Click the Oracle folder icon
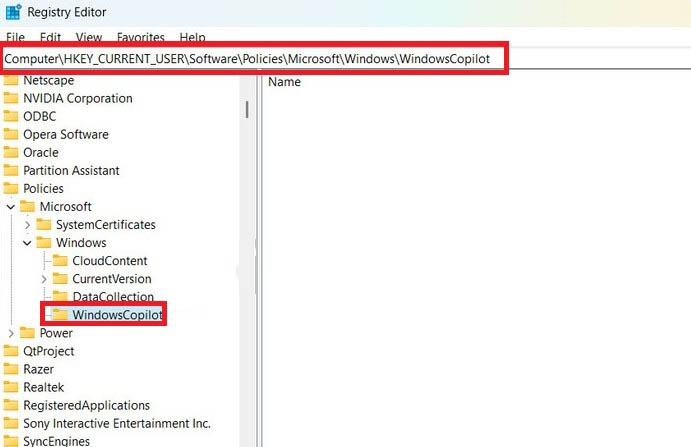The width and height of the screenshot is (691, 447). click(x=11, y=153)
